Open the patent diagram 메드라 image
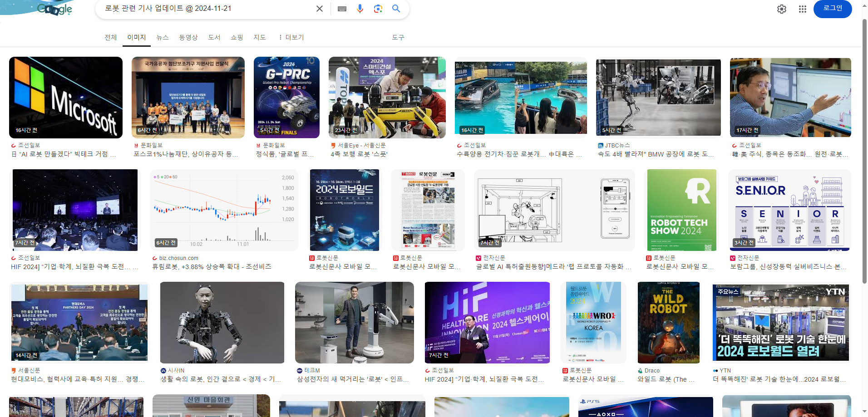Viewport: 868px width, 417px height. (x=554, y=210)
